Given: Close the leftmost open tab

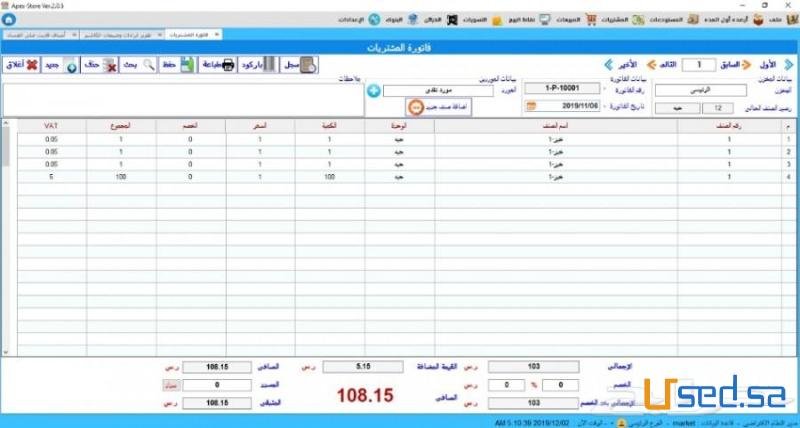Looking at the screenshot, I should tap(74, 35).
